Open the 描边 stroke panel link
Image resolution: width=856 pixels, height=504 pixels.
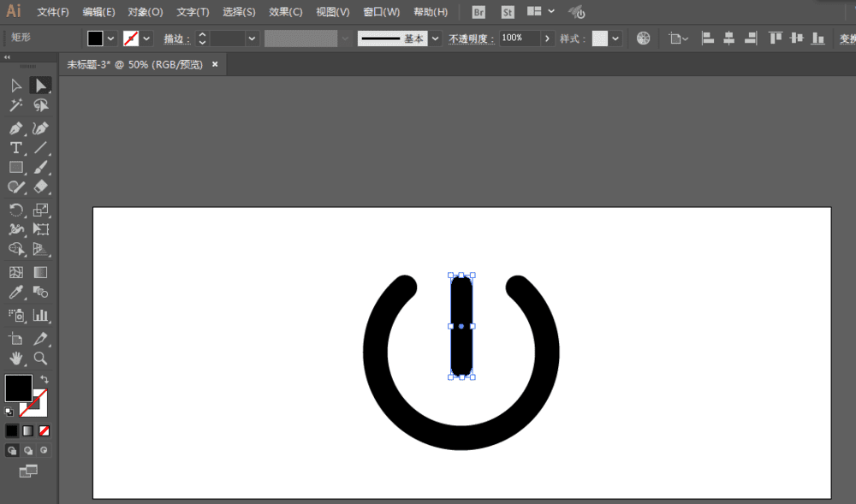coord(177,39)
